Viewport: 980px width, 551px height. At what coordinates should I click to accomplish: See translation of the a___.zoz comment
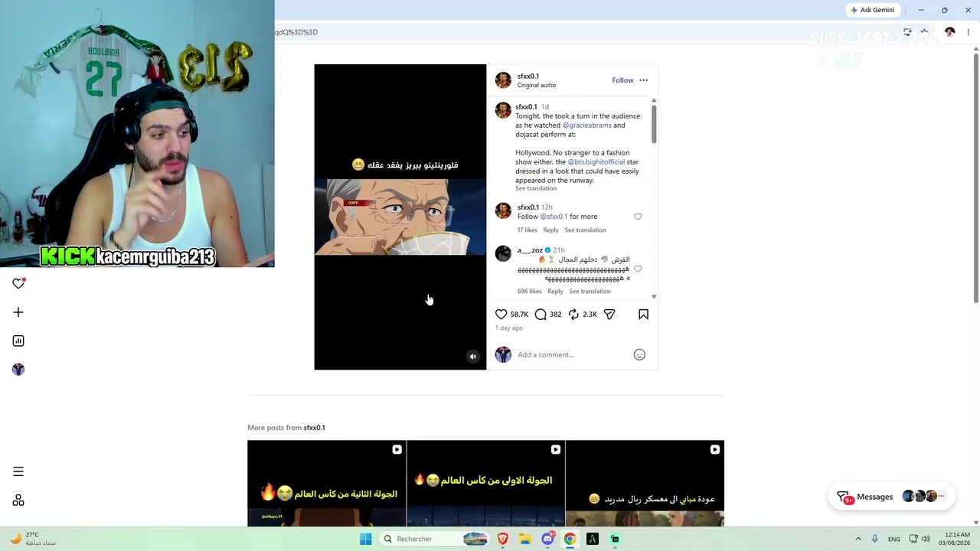pos(590,292)
